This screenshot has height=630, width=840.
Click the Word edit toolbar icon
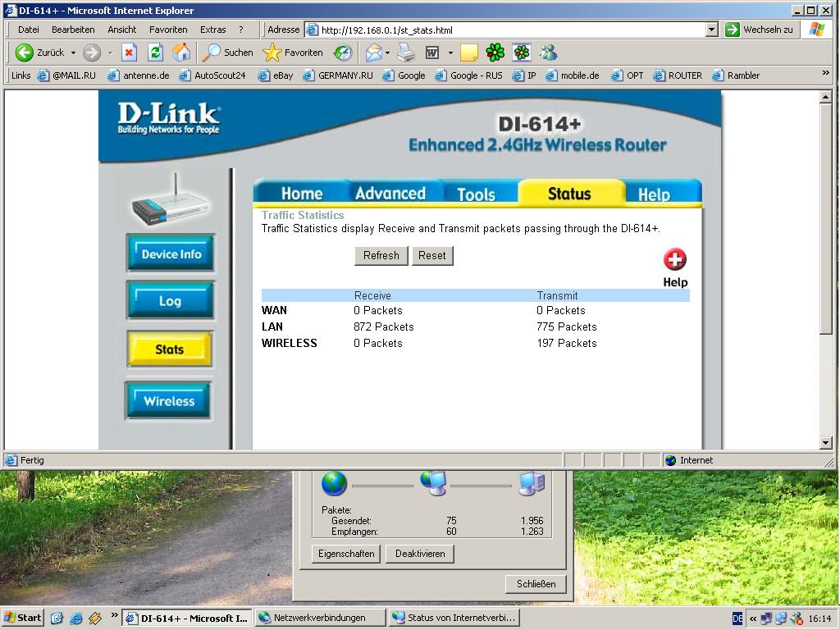click(431, 52)
